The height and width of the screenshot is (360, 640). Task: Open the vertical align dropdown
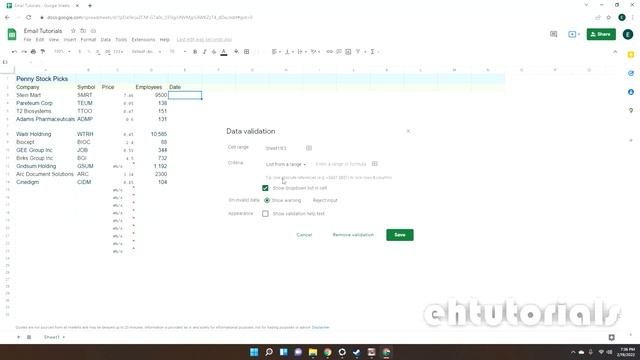coord(289,52)
